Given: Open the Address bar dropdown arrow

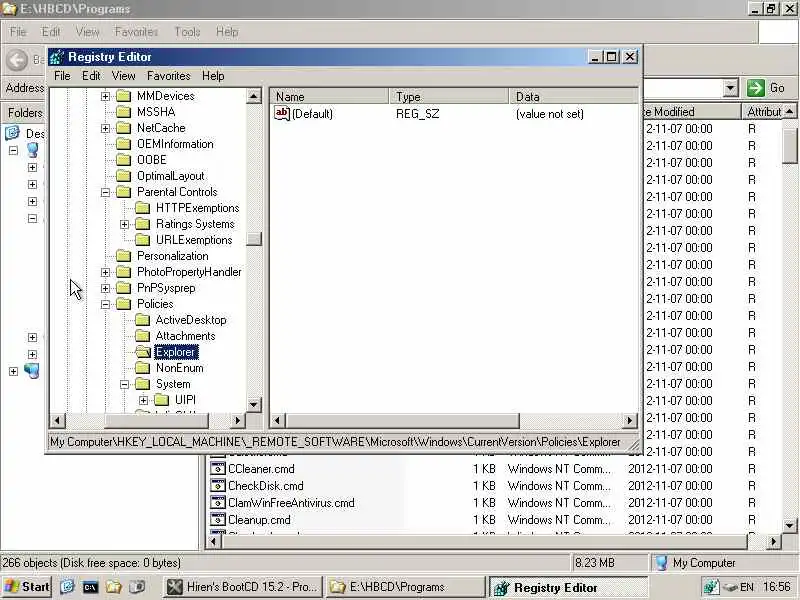Looking at the screenshot, I should [731, 88].
